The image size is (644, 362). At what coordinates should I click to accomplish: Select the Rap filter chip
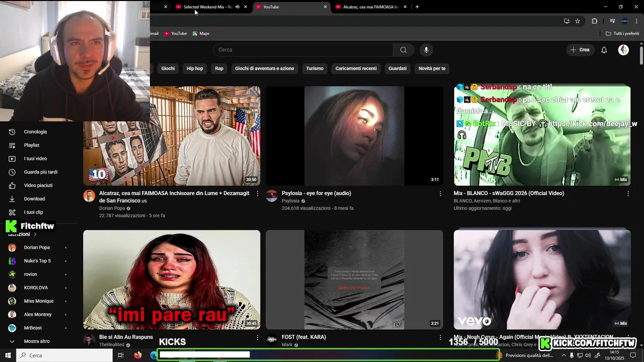click(x=219, y=68)
